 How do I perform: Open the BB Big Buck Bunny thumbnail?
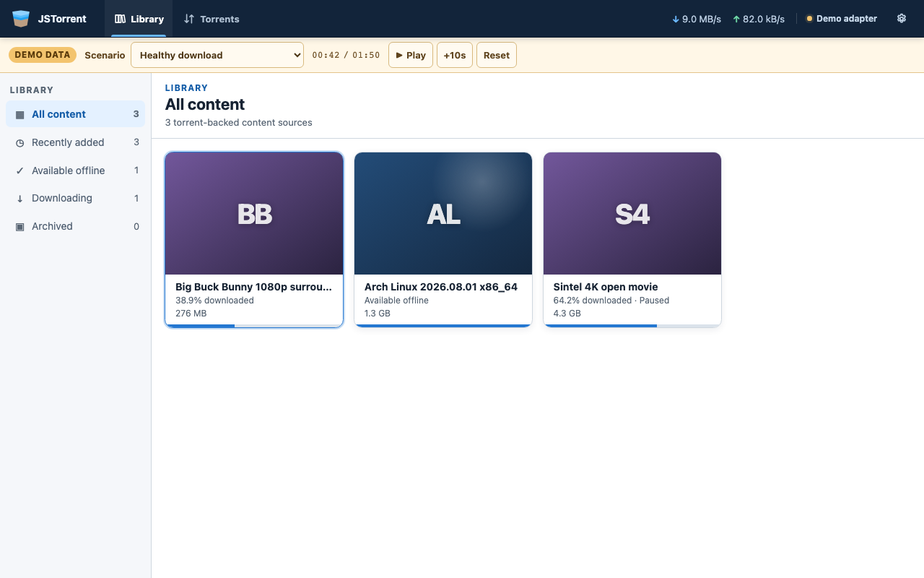(x=254, y=214)
